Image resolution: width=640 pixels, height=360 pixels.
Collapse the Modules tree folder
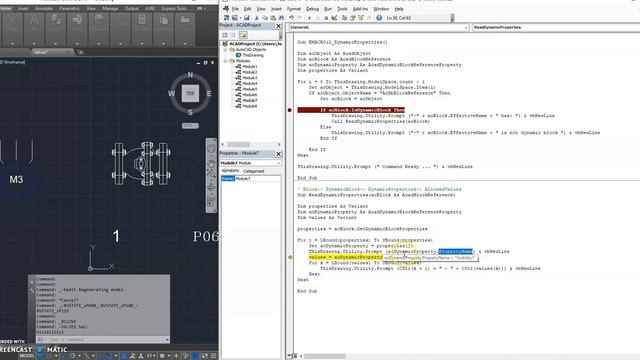225,61
